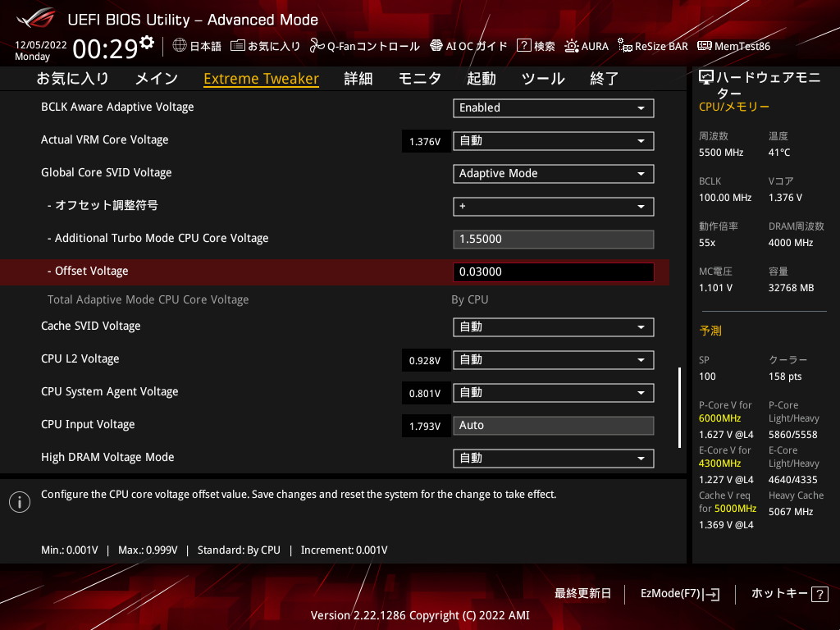Click the settings list scrollbar
Viewport: 840px width, 630px height.
click(679, 407)
